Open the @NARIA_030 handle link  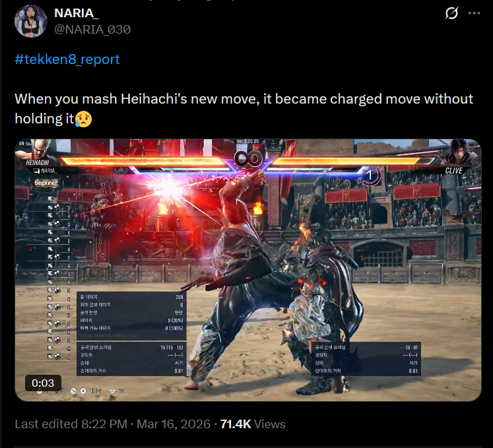tap(92, 29)
